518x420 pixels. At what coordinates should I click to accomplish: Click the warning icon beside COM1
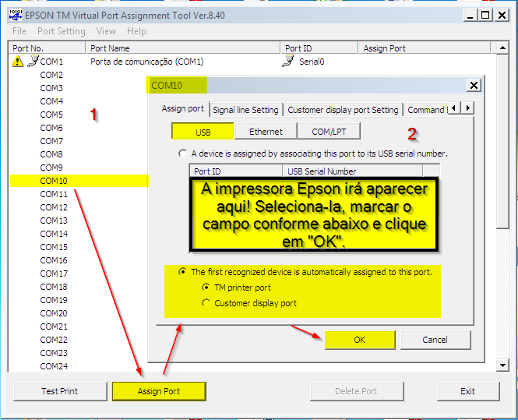pyautogui.click(x=17, y=62)
